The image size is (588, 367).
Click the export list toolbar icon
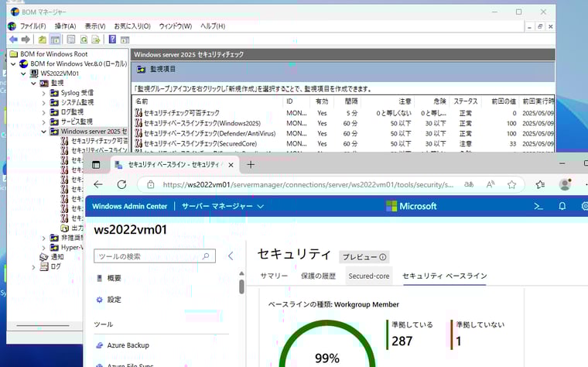[96, 39]
